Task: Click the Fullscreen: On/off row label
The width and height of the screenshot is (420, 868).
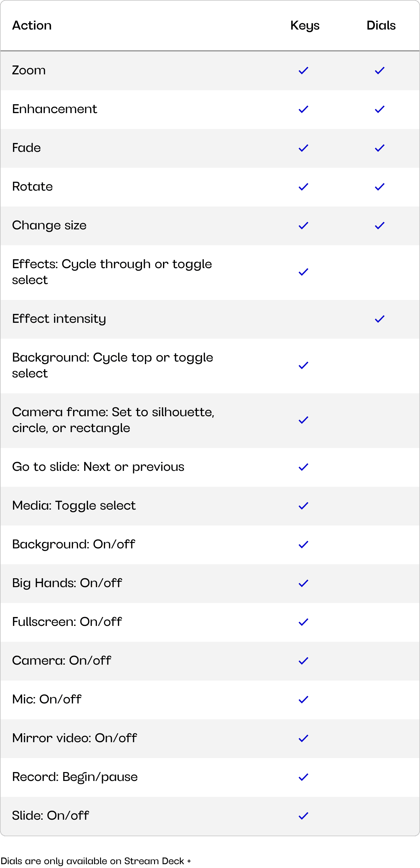Action: 67,622
